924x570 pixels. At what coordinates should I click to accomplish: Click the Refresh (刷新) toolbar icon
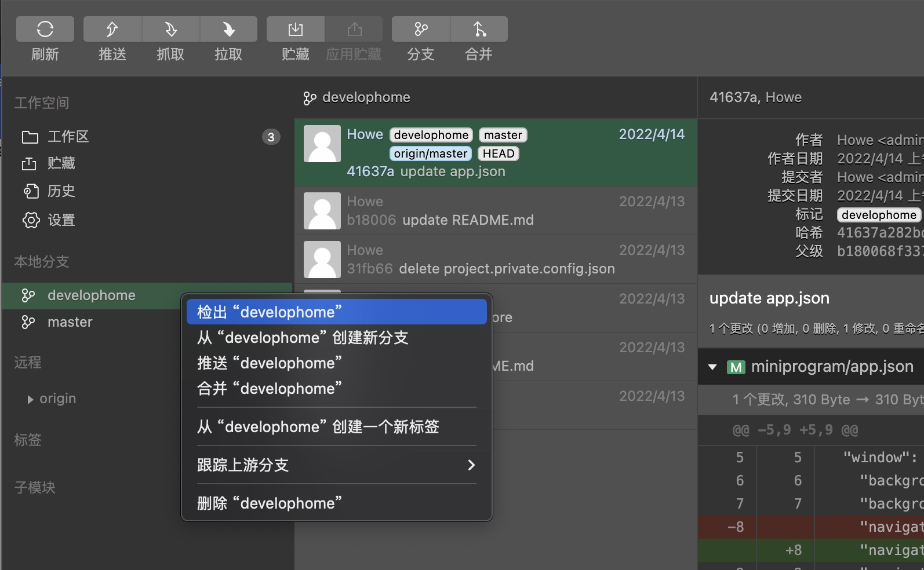(45, 29)
